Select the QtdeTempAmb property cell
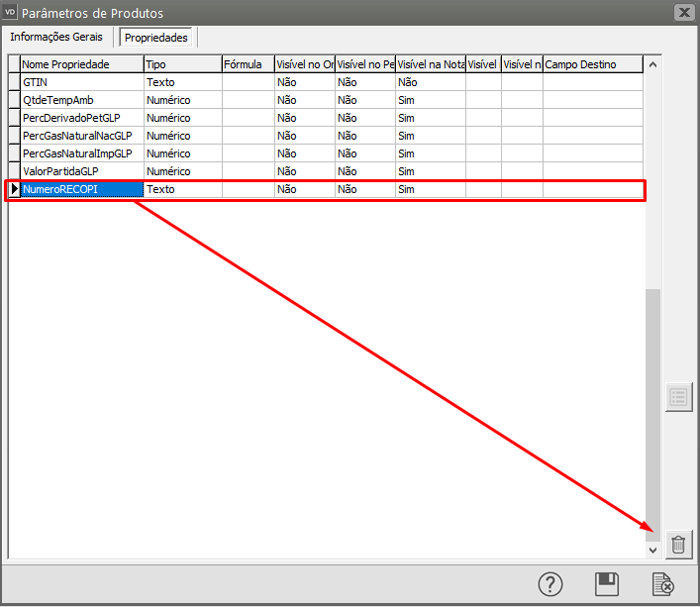The height and width of the screenshot is (607, 700). click(x=82, y=100)
